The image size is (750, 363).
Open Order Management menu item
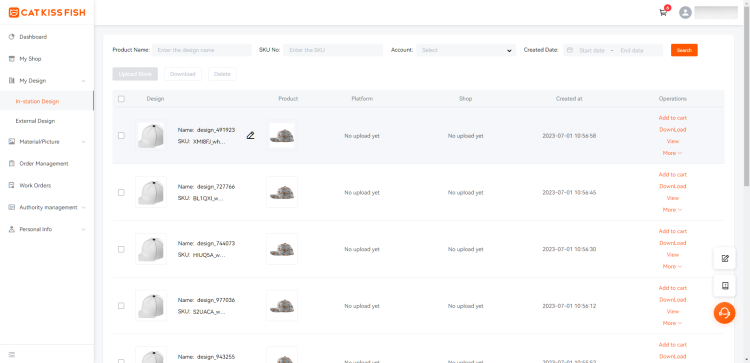pyautogui.click(x=44, y=164)
